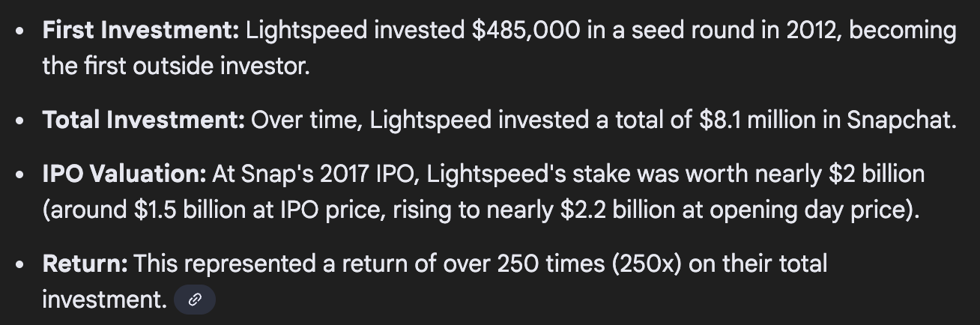Click the "IPO Valuation:" bold label
Image resolution: width=980 pixels, height=325 pixels.
pyautogui.click(x=124, y=174)
